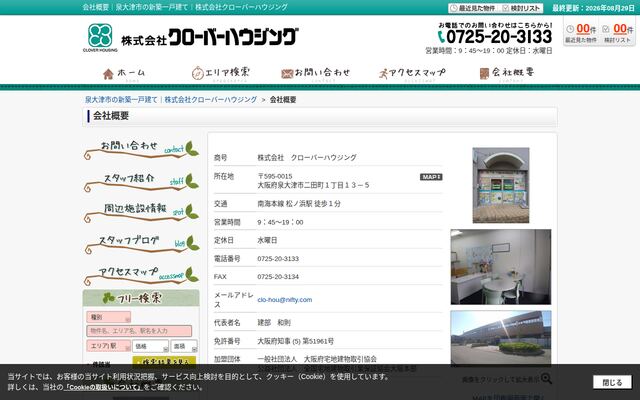Enlarge the building exterior photo
The height and width of the screenshot is (400, 640).
click(501, 338)
